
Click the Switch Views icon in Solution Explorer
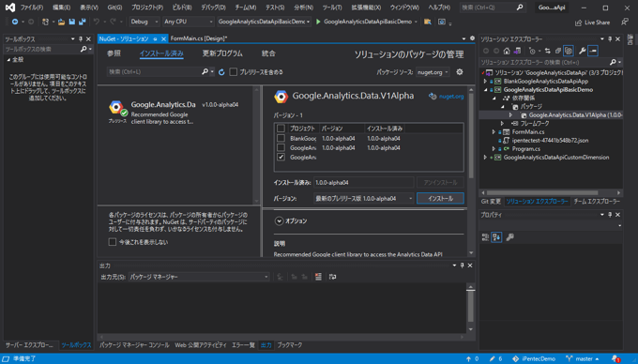(x=517, y=51)
